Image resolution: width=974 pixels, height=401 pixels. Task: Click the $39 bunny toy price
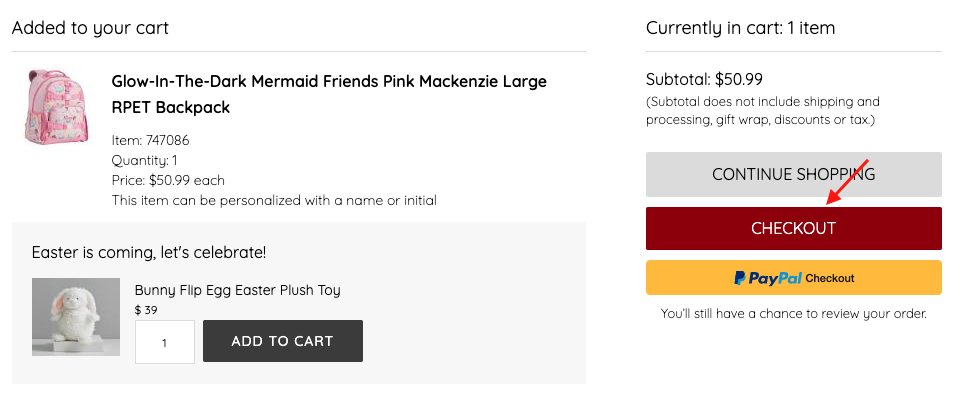(x=146, y=310)
